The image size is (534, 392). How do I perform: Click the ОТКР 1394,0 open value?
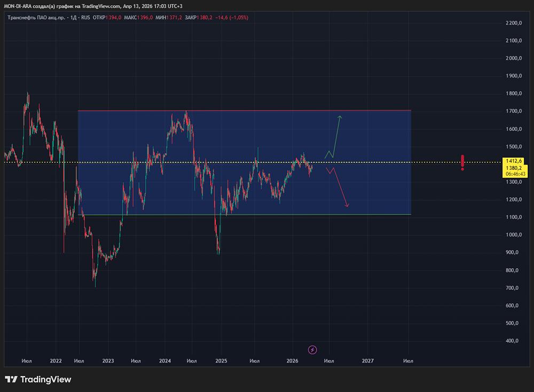107,18
